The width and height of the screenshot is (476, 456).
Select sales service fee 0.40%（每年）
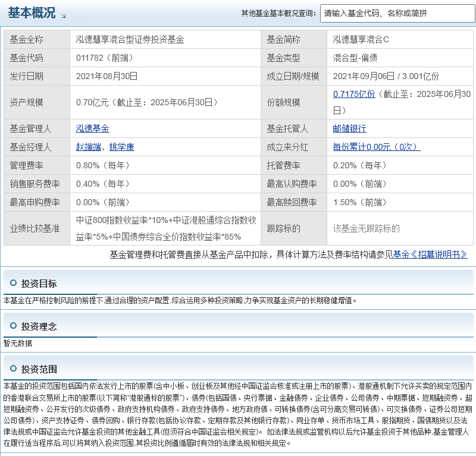[x=103, y=184]
